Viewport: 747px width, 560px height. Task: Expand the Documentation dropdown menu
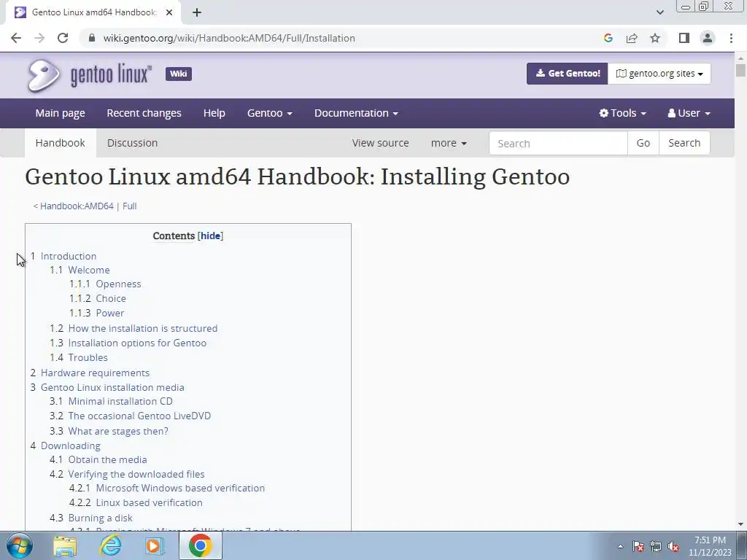click(x=356, y=113)
